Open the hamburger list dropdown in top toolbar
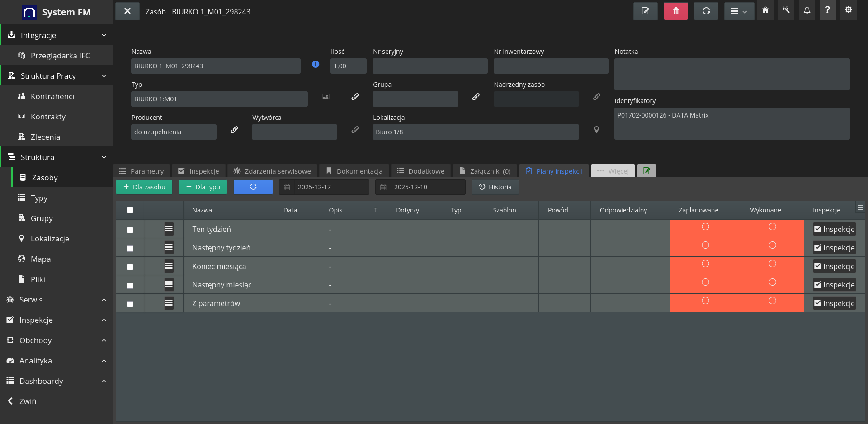Image resolution: width=868 pixels, height=424 pixels. tap(738, 11)
